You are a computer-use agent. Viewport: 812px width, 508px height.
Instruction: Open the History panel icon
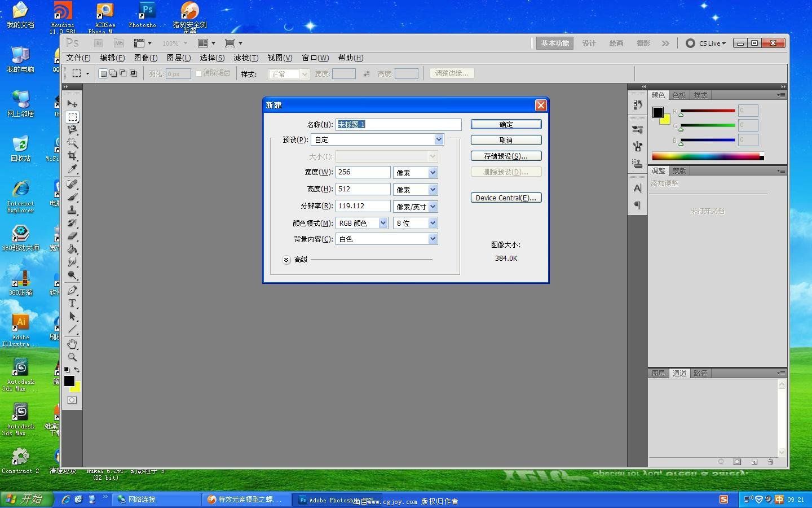[x=638, y=104]
